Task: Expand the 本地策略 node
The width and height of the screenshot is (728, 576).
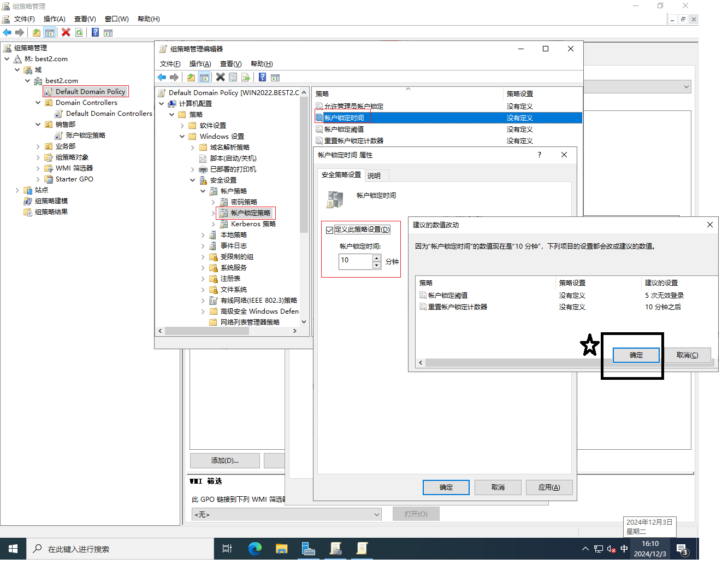Action: tap(203, 235)
